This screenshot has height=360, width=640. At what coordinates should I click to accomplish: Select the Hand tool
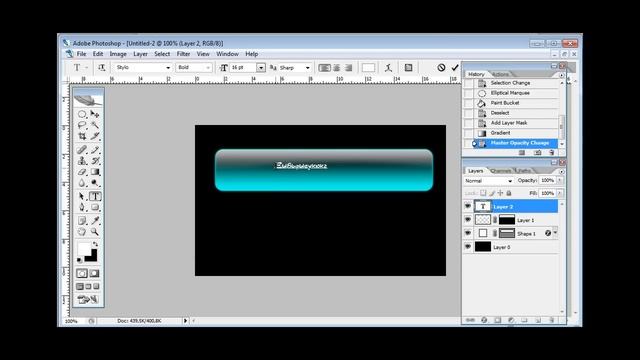coord(82,232)
